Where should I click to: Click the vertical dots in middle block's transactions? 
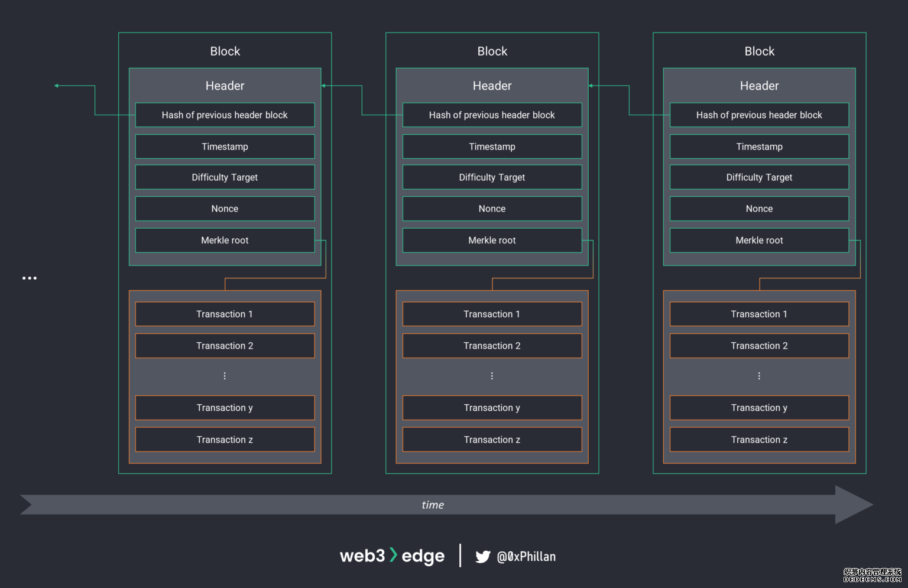point(492,376)
